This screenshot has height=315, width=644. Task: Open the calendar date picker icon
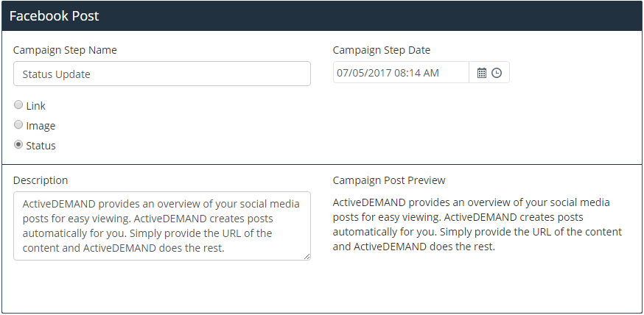481,73
